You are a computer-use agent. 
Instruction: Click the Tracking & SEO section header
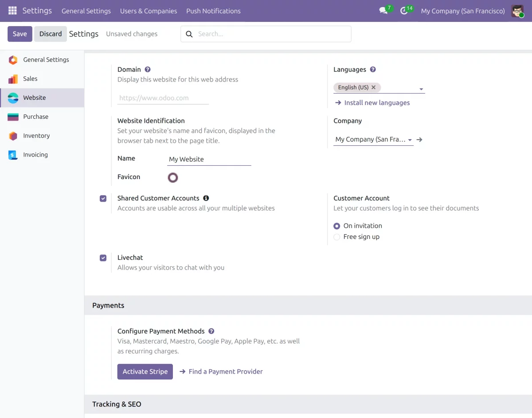click(x=117, y=404)
